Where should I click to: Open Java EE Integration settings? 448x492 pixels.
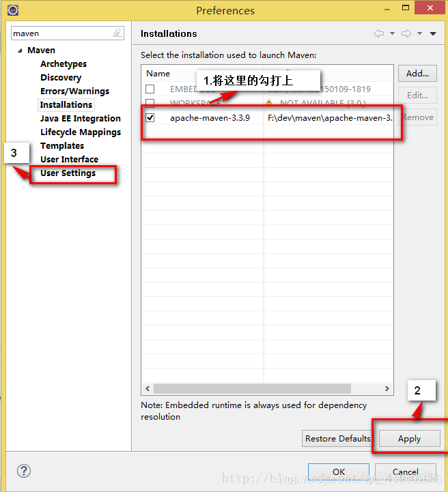coord(81,118)
